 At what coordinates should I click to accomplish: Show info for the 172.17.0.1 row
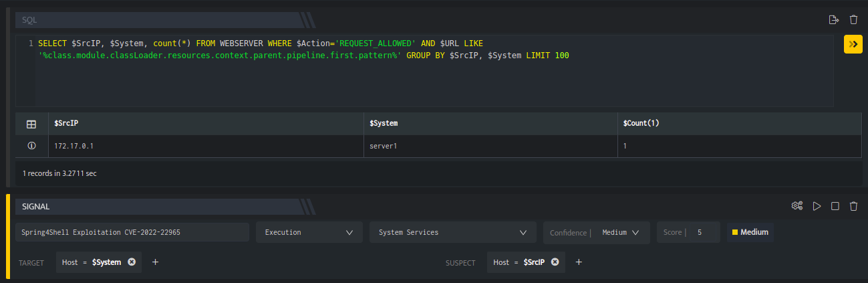(31, 145)
